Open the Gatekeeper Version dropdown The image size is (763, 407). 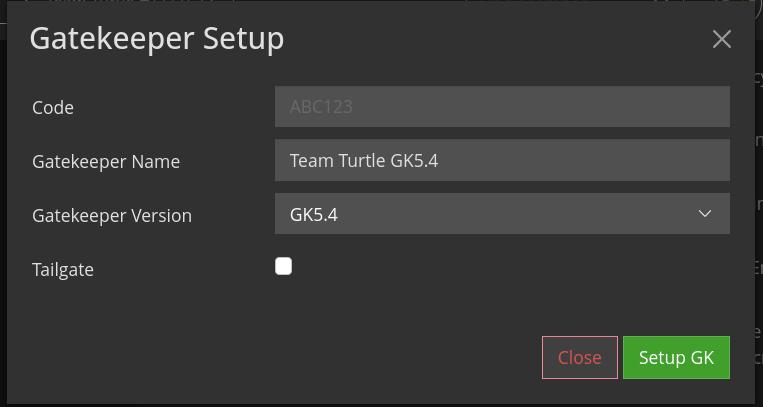[x=501, y=214]
